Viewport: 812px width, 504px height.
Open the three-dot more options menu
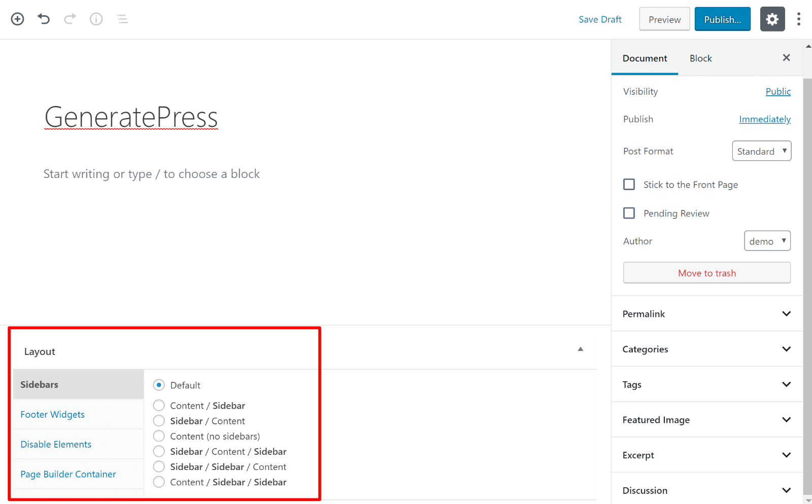[798, 19]
